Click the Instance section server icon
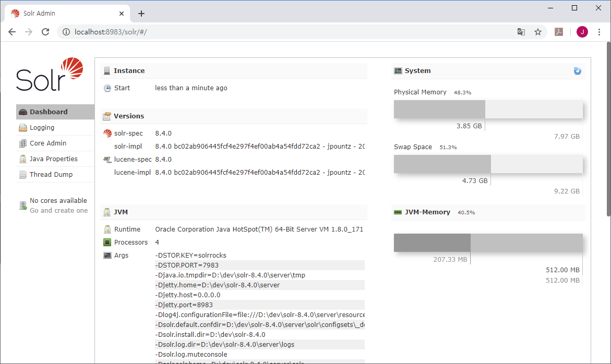611x364 pixels. [107, 71]
